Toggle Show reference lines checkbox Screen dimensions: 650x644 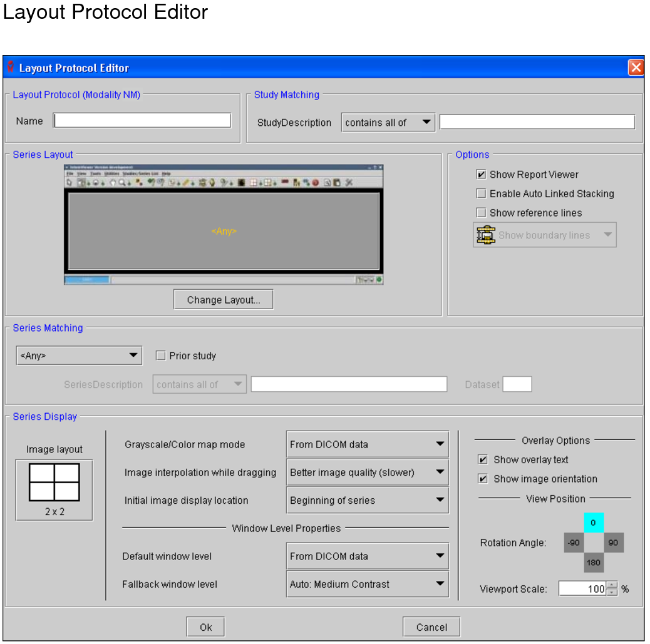[x=481, y=213]
